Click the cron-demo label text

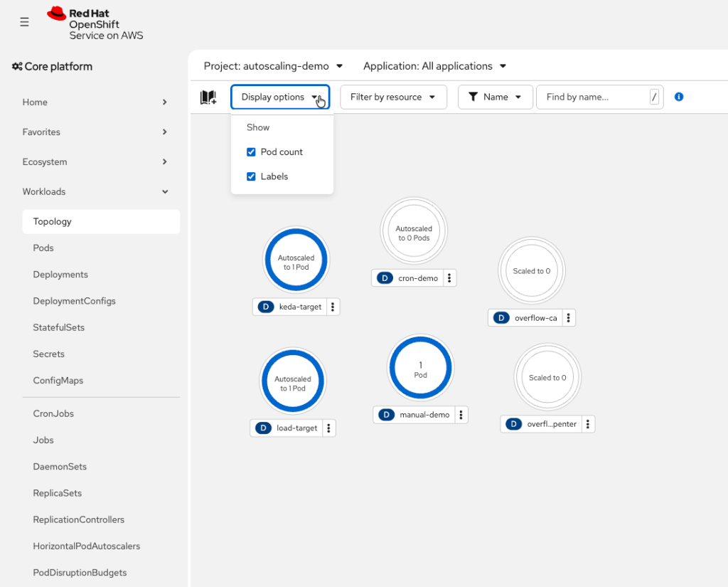[418, 278]
